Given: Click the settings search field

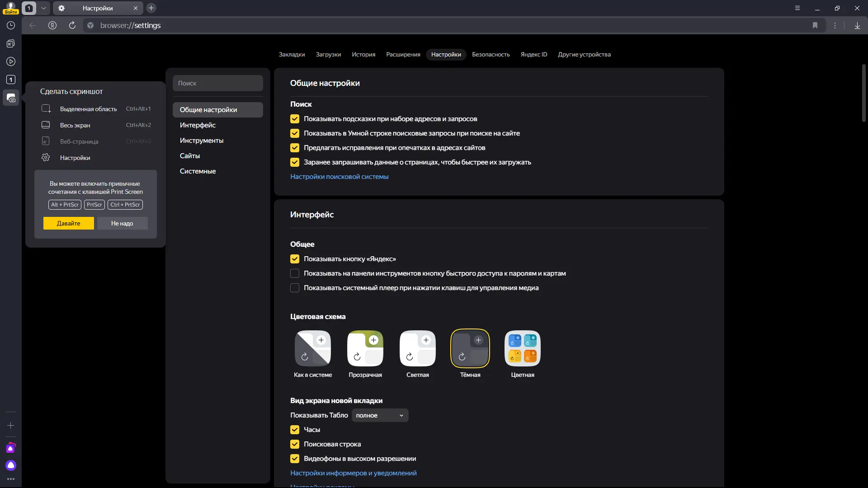Looking at the screenshot, I should tap(217, 83).
